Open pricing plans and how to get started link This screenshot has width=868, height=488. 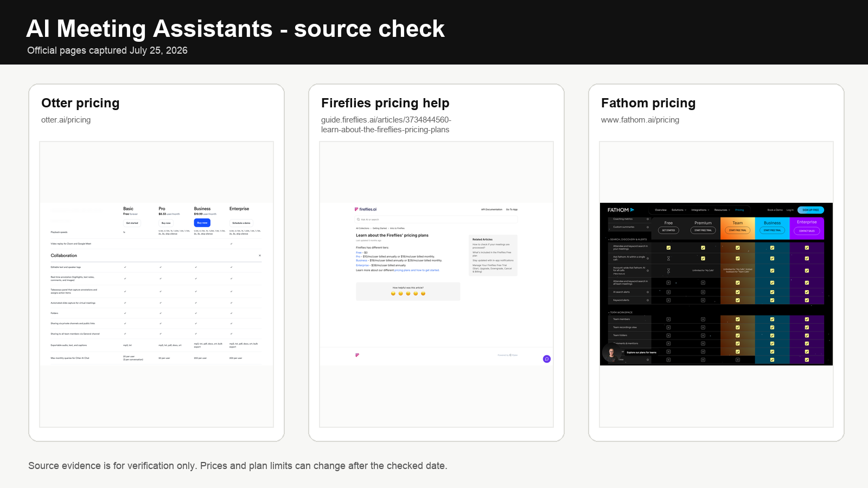coord(417,270)
